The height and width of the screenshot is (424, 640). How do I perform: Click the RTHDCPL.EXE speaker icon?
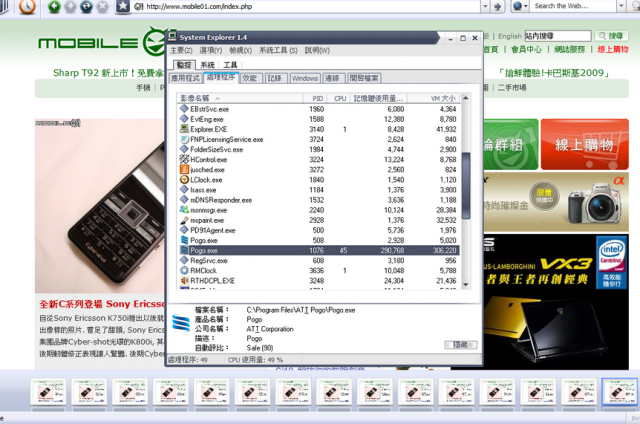(x=184, y=280)
